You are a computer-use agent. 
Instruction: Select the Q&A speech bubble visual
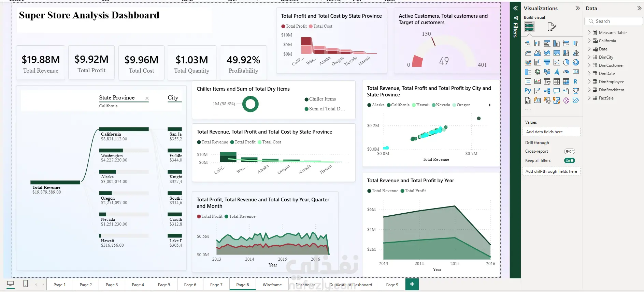tap(556, 91)
